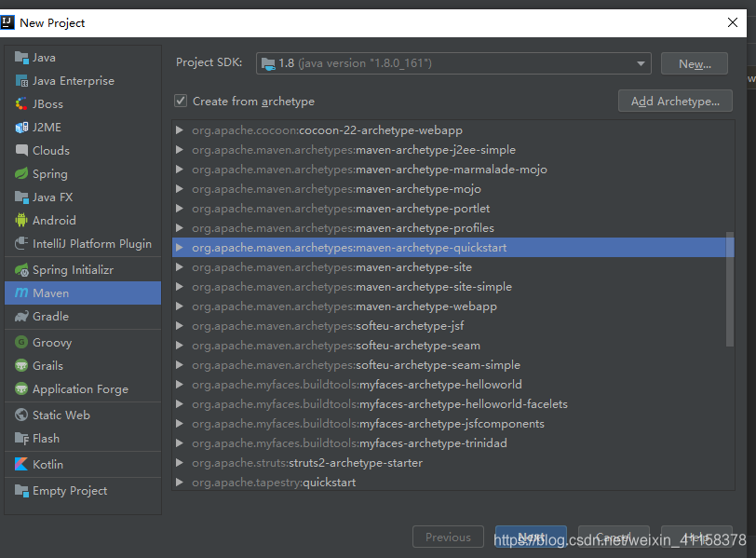The width and height of the screenshot is (756, 558).
Task: Click the Help button
Action: (x=696, y=537)
